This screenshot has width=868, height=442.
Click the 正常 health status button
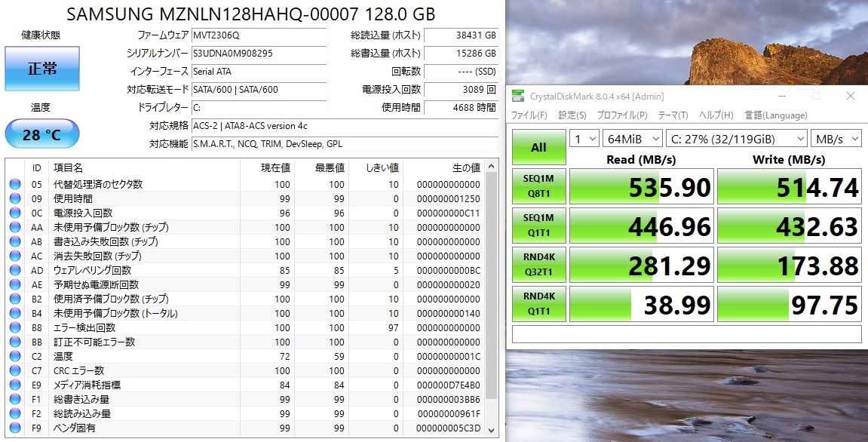pos(42,69)
